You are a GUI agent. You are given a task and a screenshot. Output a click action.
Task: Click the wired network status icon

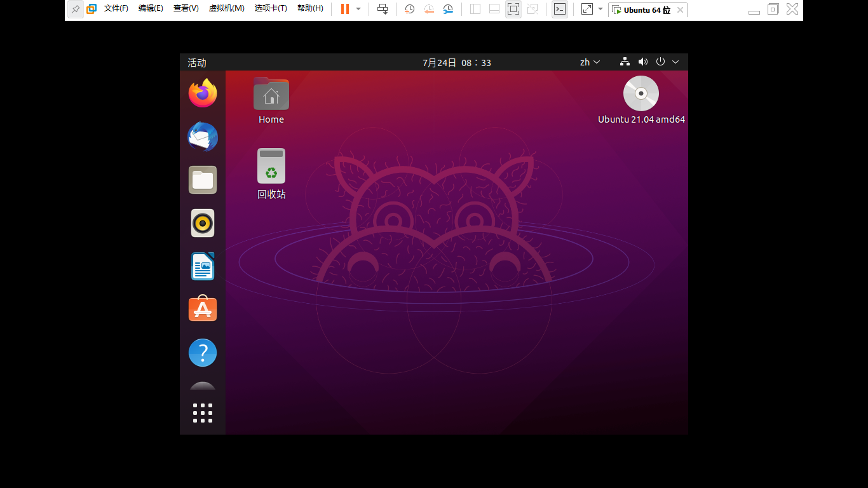click(x=625, y=62)
